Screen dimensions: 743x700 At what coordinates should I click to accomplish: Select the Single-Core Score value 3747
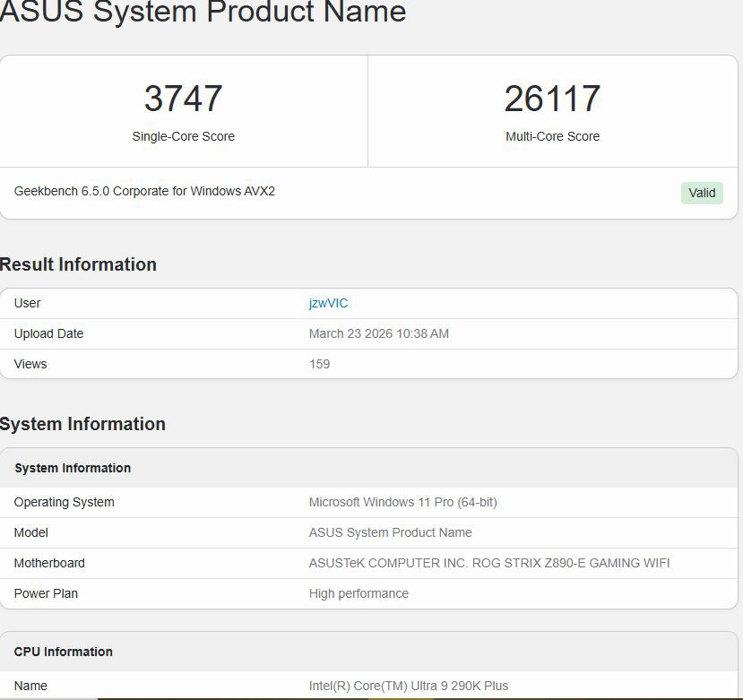pos(183,99)
